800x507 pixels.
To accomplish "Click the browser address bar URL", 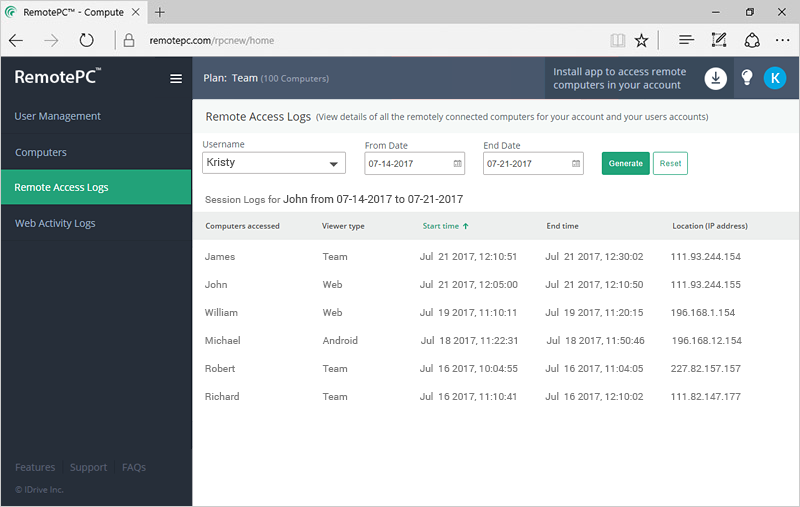I will click(212, 40).
